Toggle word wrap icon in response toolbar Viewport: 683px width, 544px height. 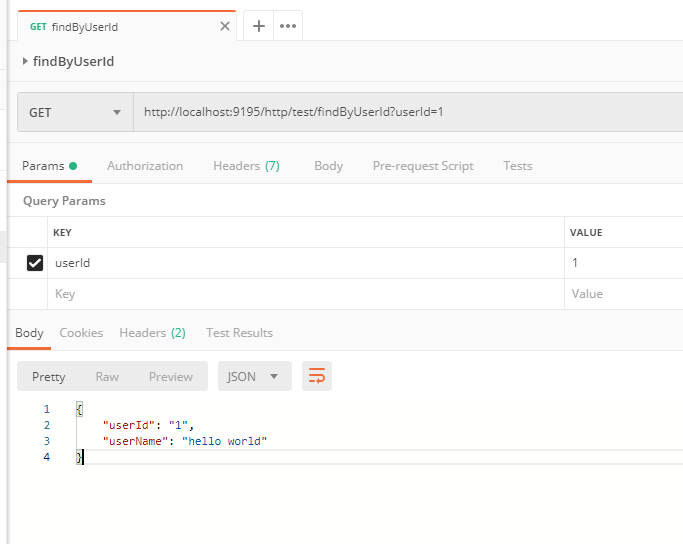tap(317, 376)
